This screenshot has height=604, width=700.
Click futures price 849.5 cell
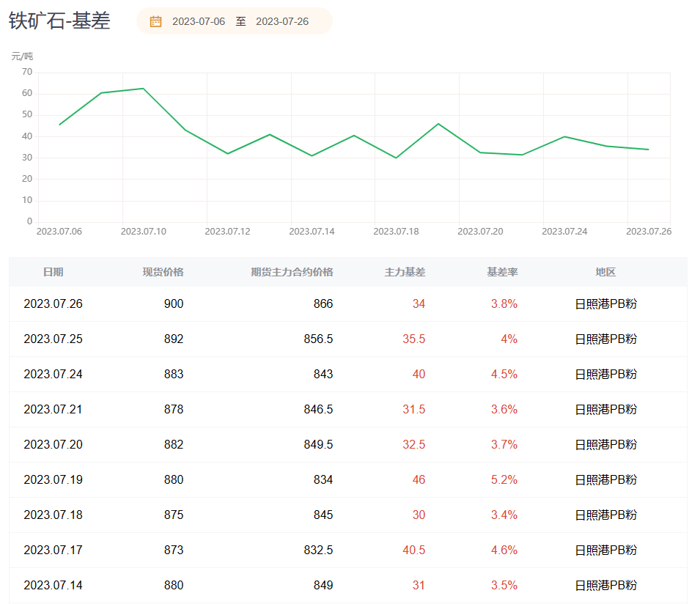tap(318, 445)
